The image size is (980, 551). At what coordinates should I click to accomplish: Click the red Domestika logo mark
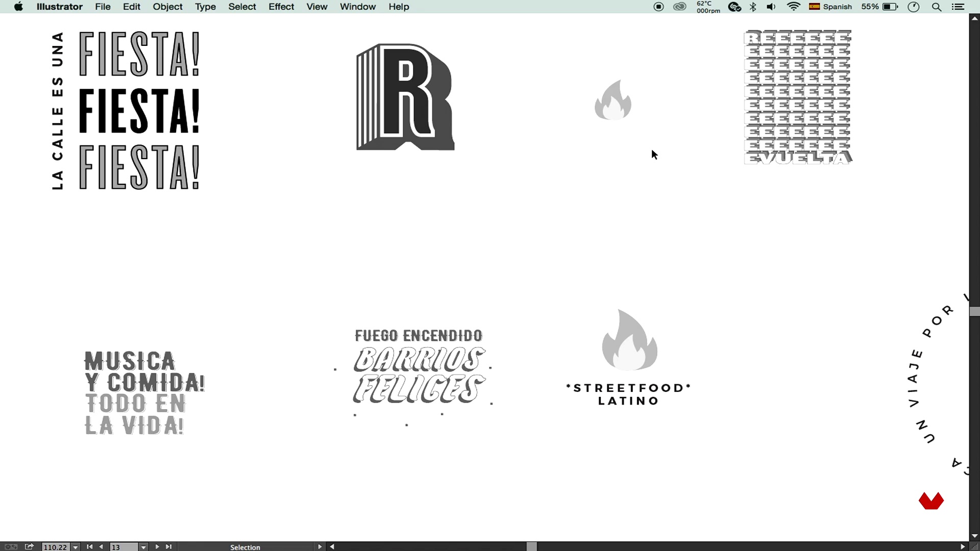pyautogui.click(x=931, y=501)
